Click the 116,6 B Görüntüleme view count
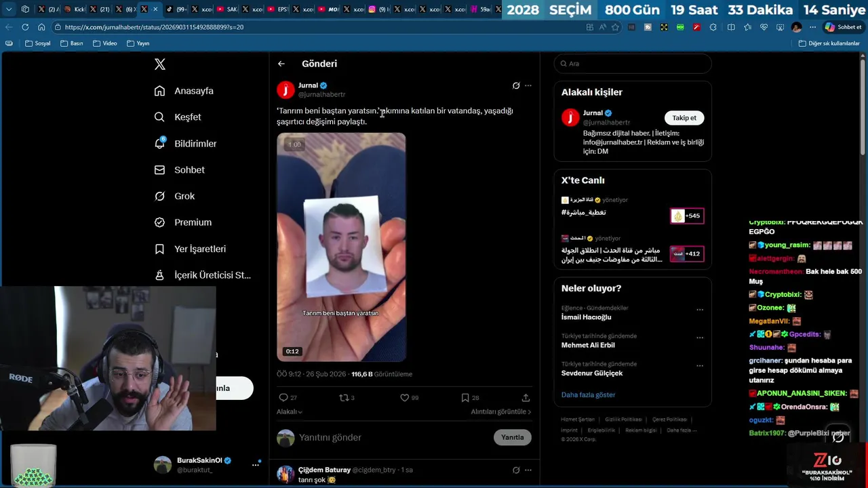This screenshot has height=488, width=868. (x=382, y=374)
